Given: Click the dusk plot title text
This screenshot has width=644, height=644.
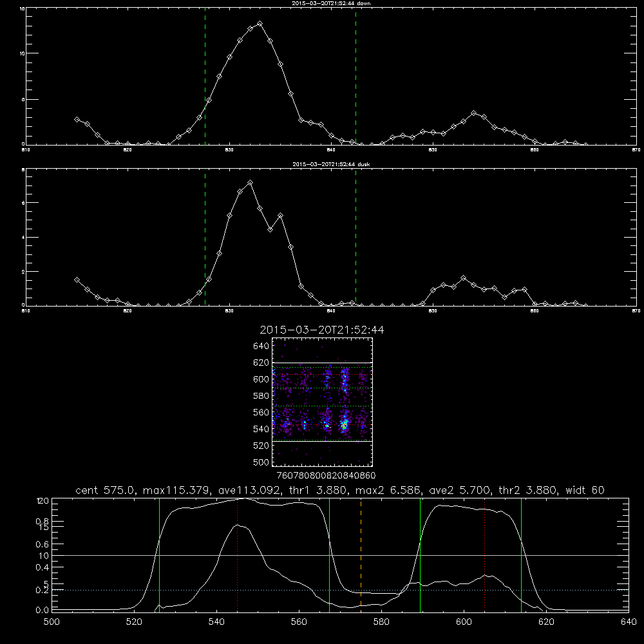Looking at the screenshot, I should click(x=331, y=164).
